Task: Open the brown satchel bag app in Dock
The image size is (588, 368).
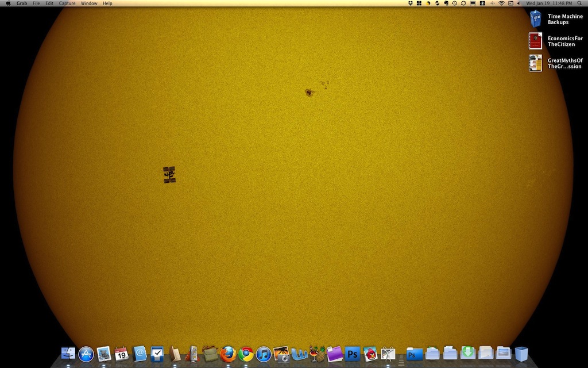Action: pyautogui.click(x=210, y=354)
